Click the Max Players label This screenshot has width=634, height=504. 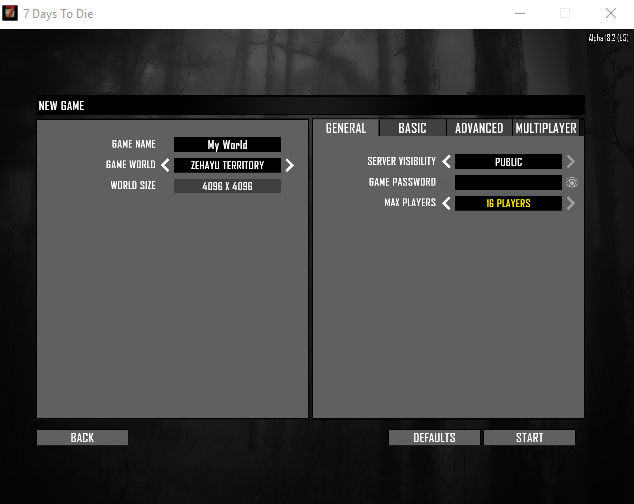click(x=410, y=202)
